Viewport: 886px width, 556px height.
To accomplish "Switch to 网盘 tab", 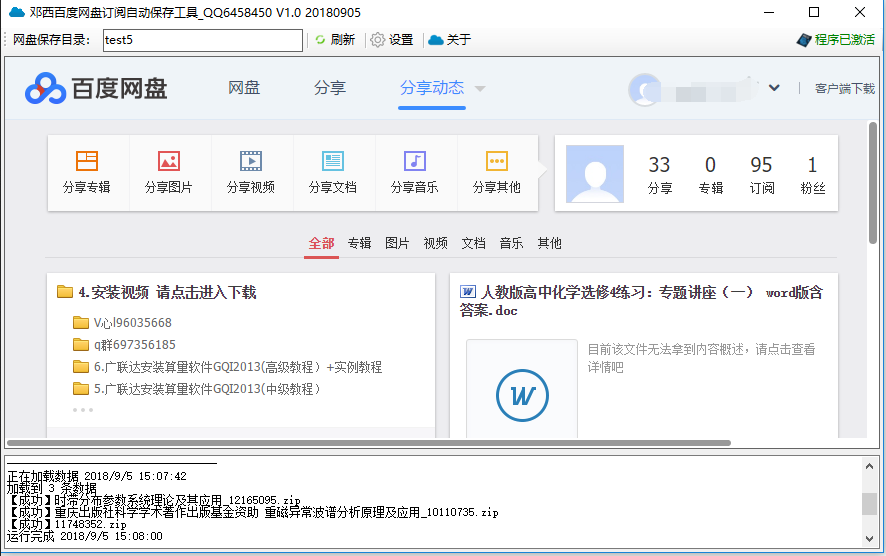I will pyautogui.click(x=244, y=88).
